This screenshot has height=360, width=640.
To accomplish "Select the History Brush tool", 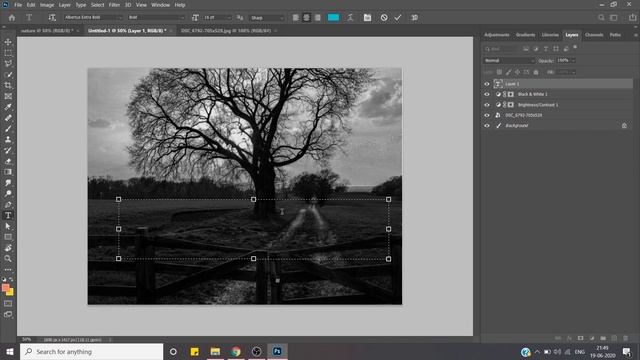I will 8,150.
